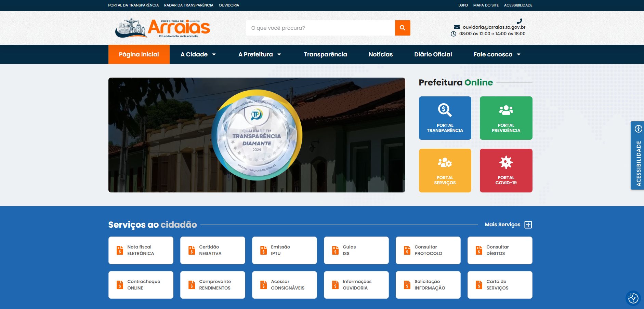
Task: Click the accessibility person icon on side tab
Action: pyautogui.click(x=638, y=129)
